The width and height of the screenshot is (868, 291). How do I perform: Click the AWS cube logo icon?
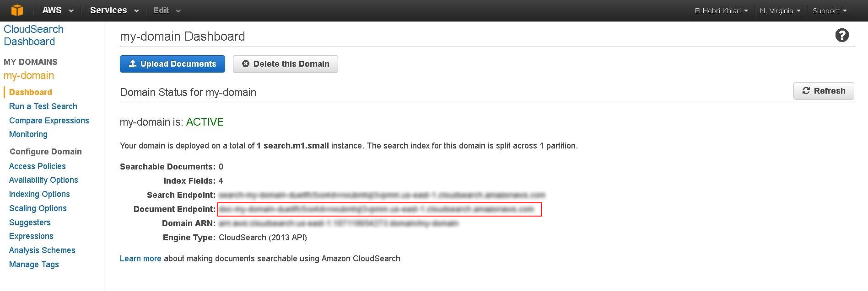coord(16,10)
